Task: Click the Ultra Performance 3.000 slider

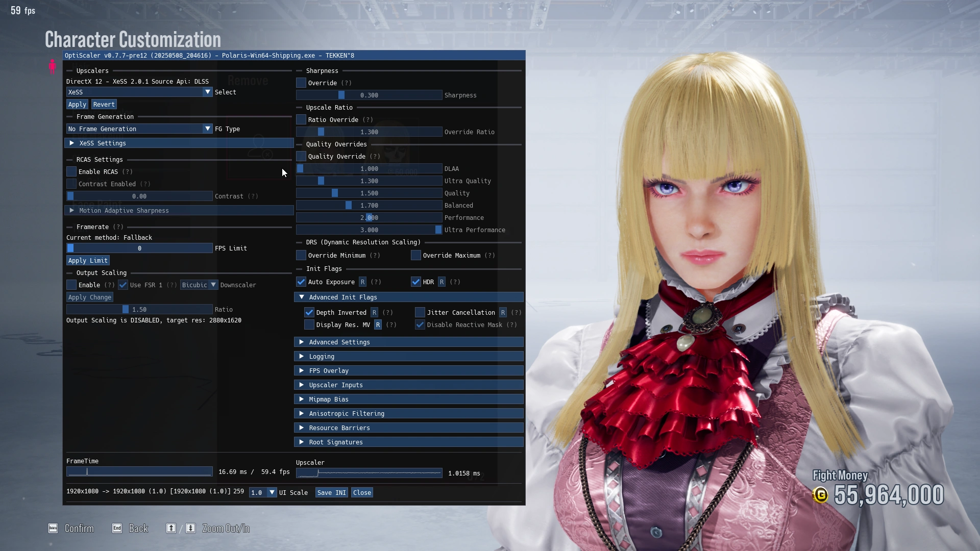Action: click(x=369, y=230)
